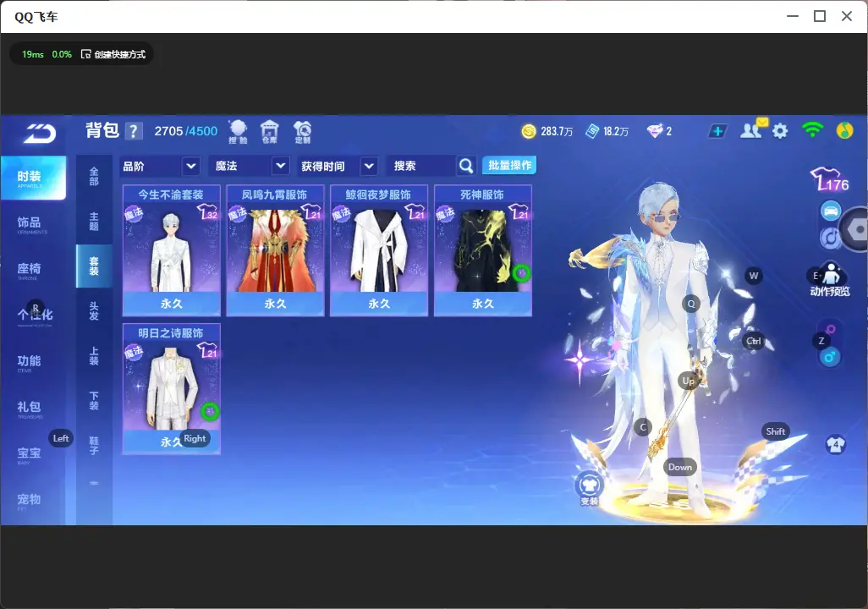Select the 全部 all subcategory
This screenshot has height=609, width=868.
tap(94, 177)
